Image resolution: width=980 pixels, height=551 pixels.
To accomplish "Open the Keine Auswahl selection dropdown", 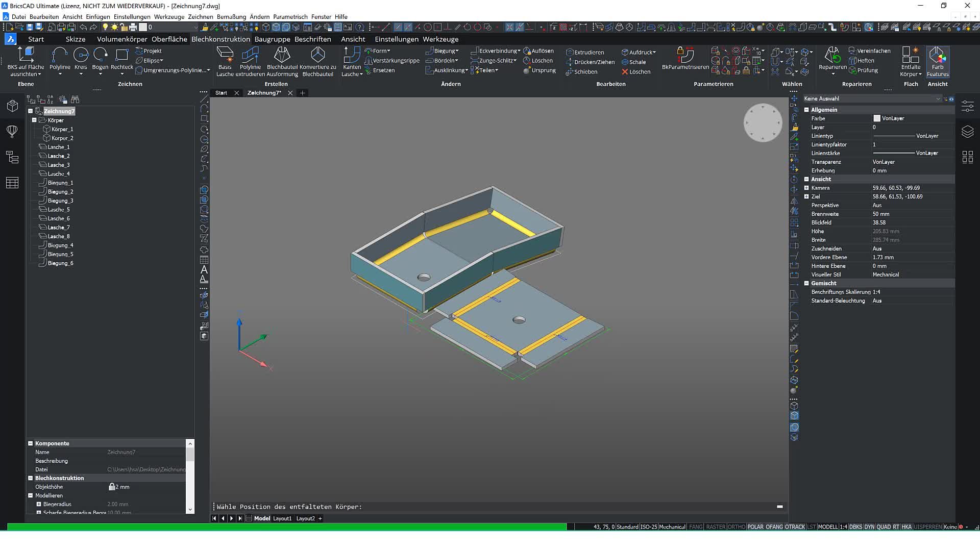I will [872, 98].
